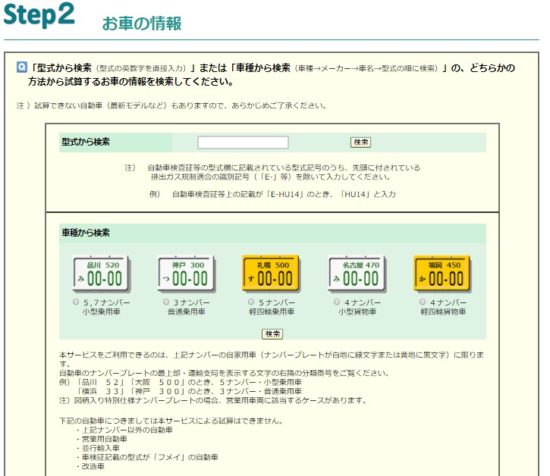Click the 車種から検索 section header
Image resolution: width=550 pixels, height=476 pixels.
pyautogui.click(x=273, y=233)
